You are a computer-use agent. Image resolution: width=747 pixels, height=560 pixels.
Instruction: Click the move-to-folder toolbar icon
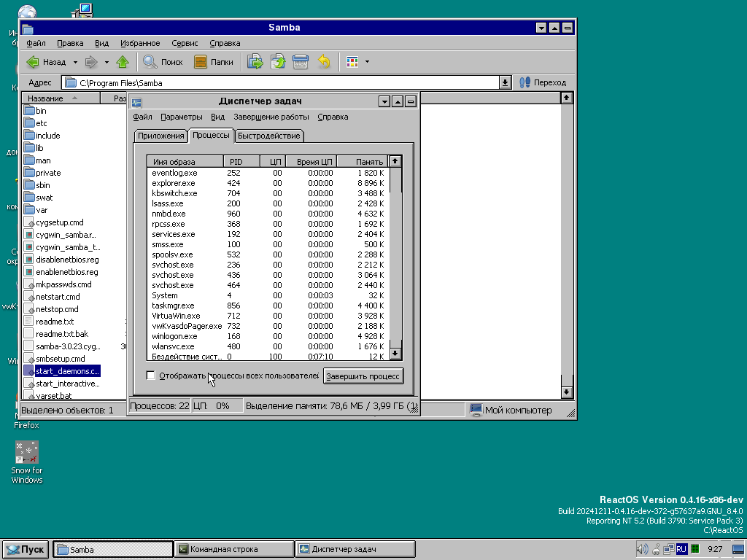[x=255, y=62]
